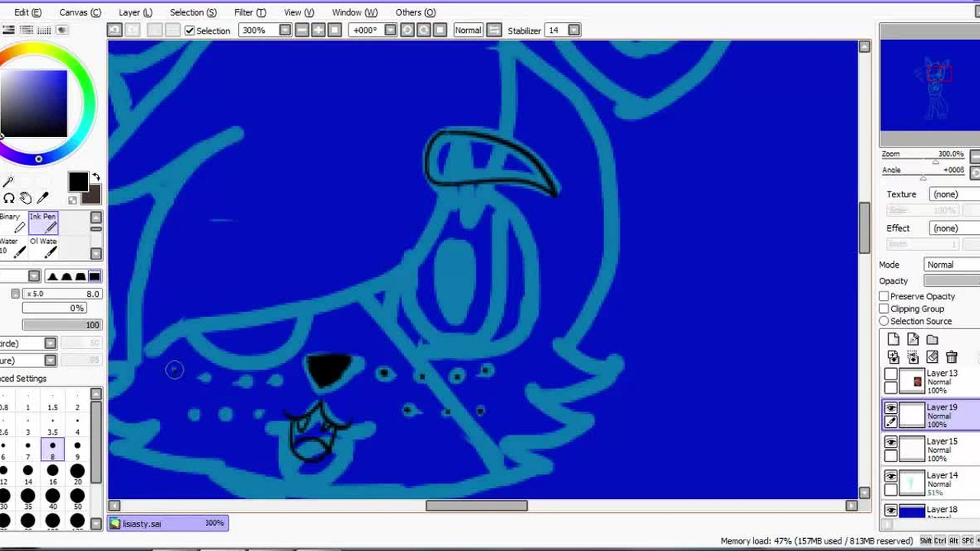Create a new layer icon
Image resolution: width=980 pixels, height=551 pixels.
(x=893, y=339)
